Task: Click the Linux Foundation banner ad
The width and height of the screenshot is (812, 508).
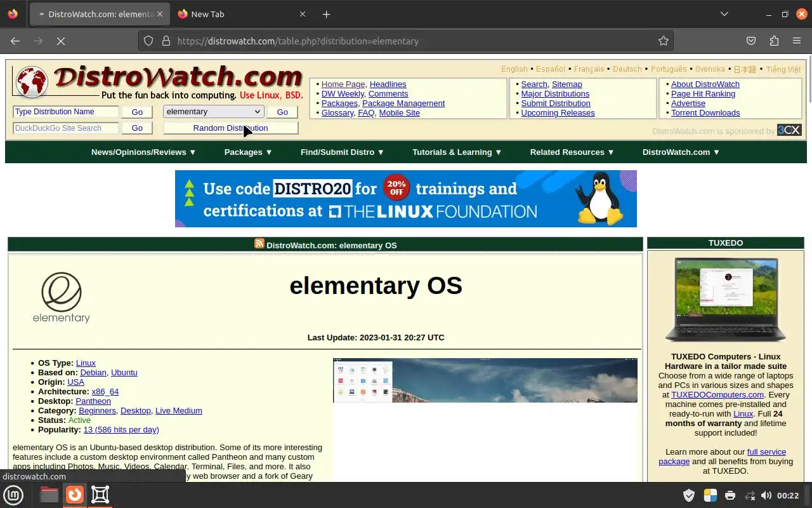Action: pyautogui.click(x=406, y=199)
